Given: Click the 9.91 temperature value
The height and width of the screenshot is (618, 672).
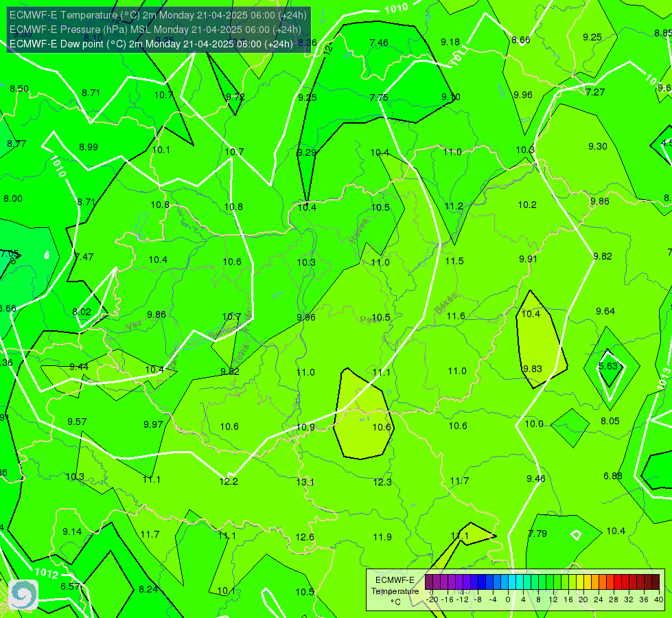Looking at the screenshot, I should (x=528, y=259).
